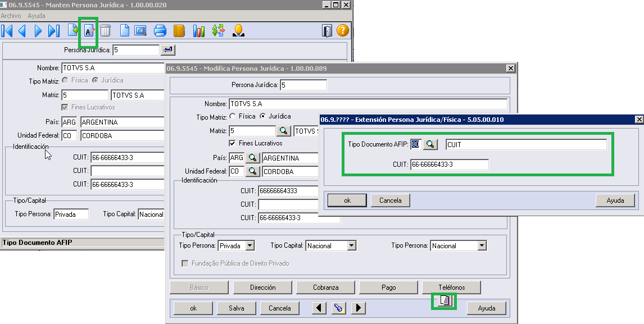Screen dimensions: 644x324
Task: Click Ayuda in the Modifica window
Action: coord(487,308)
